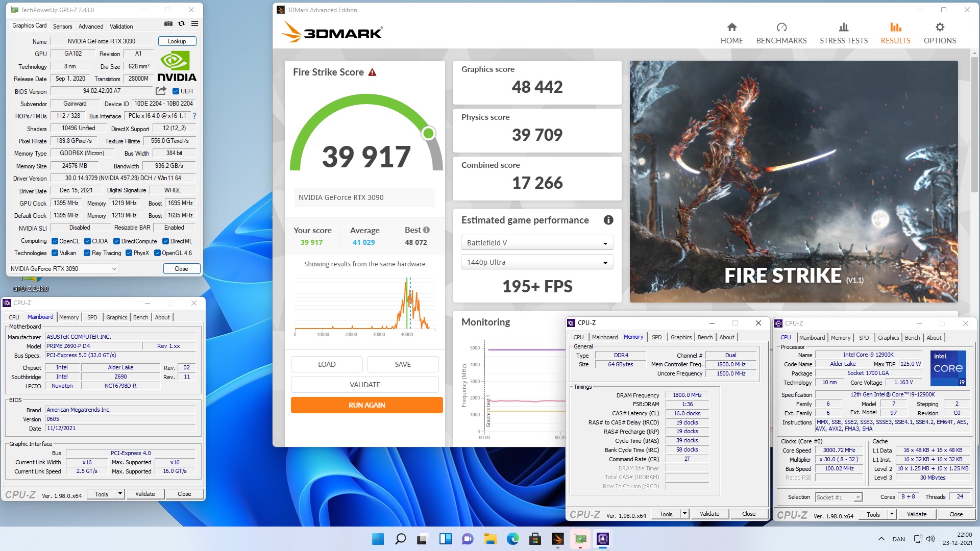Screen dimensions: 980x551
Task: Open taskbar Search
Action: pos(401,539)
